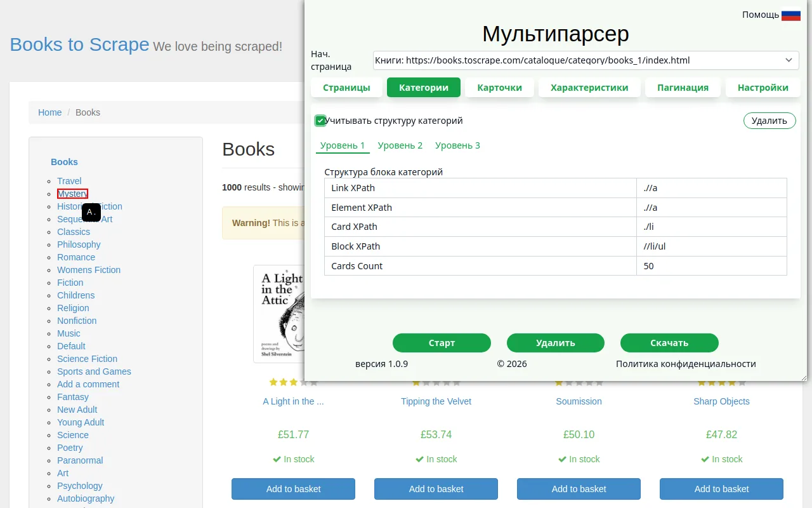The image size is (812, 508).
Task: Open the Womens Fiction category
Action: 89,270
